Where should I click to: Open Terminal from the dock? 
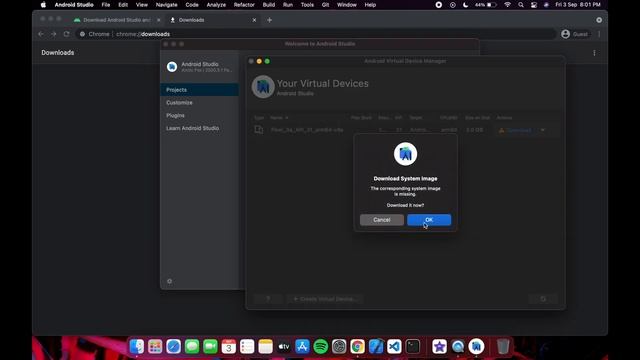click(413, 347)
